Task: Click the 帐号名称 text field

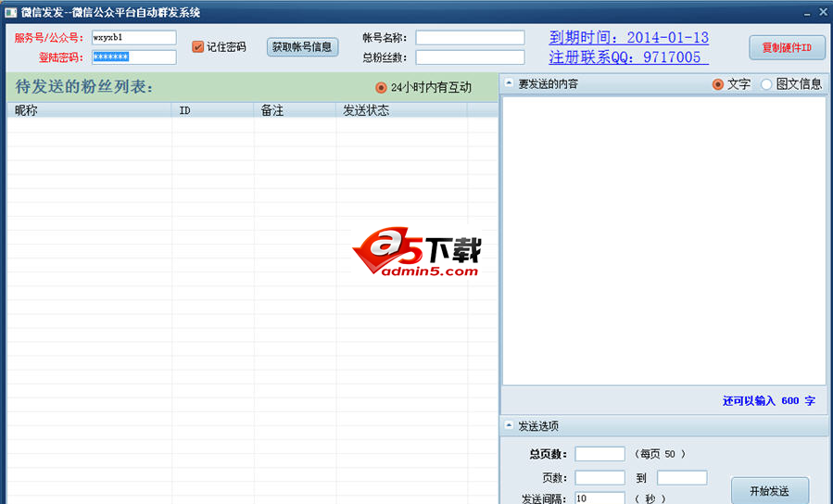Action: [x=470, y=38]
